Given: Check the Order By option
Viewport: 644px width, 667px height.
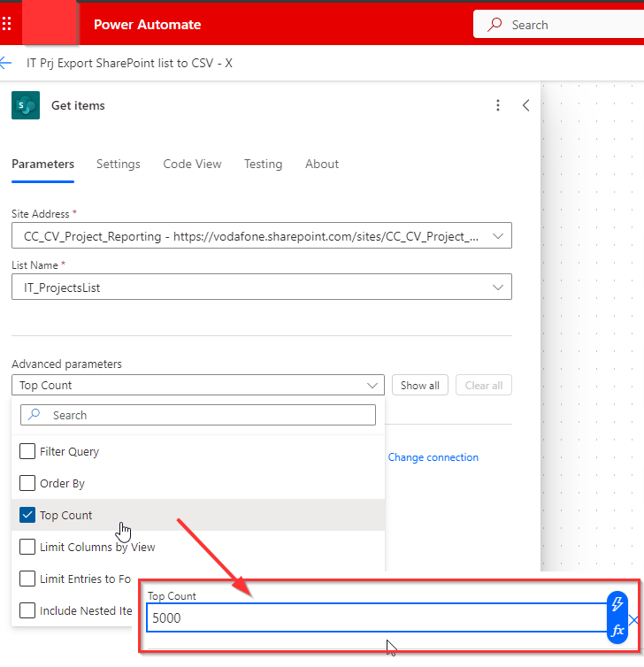Looking at the screenshot, I should 27,484.
